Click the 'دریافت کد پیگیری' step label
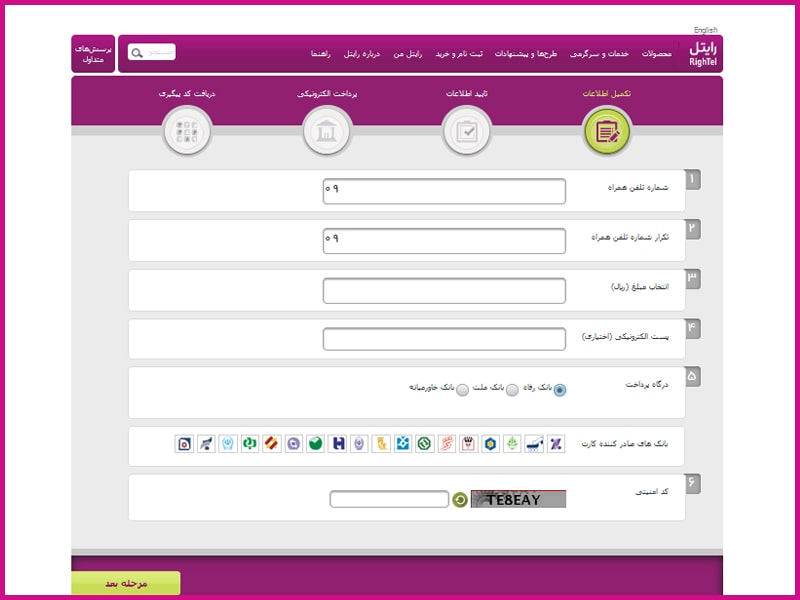 pos(187,93)
